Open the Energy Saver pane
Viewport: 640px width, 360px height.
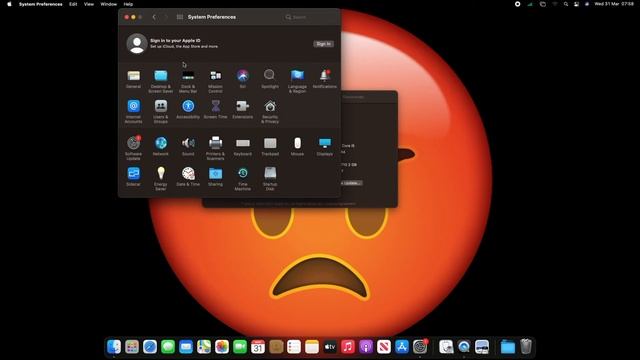(161, 178)
